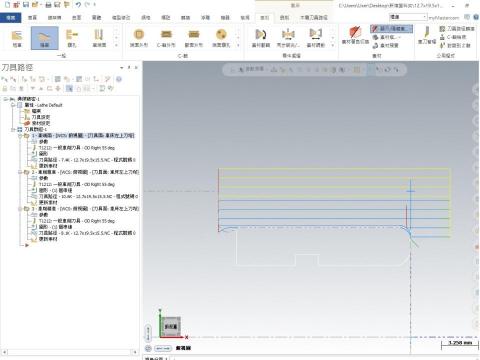Click the Print icon in quick access toolbar

pos(48,5)
